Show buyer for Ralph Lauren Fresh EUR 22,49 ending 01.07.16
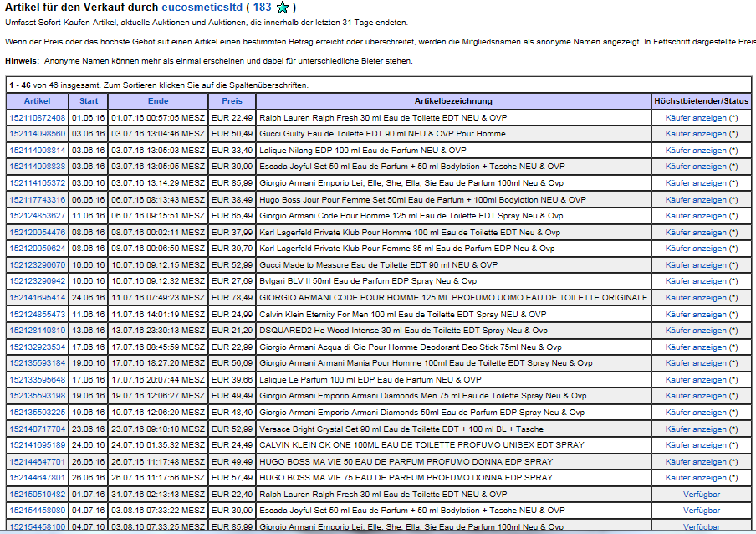This screenshot has height=534, width=756. (696, 118)
